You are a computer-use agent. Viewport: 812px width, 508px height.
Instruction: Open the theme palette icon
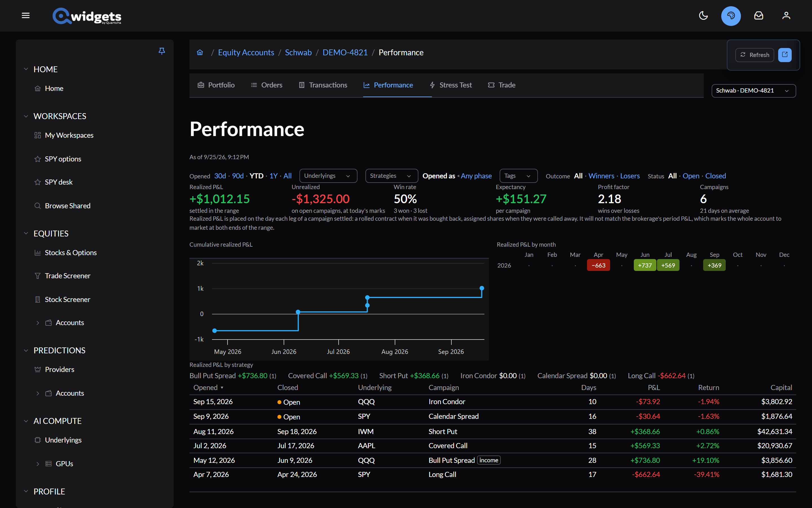click(x=731, y=16)
